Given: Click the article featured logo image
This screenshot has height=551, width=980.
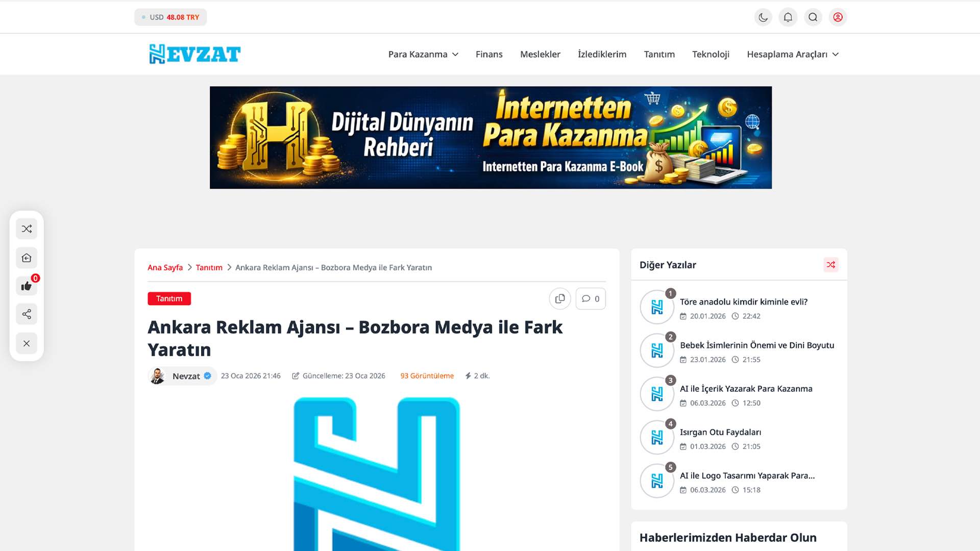Looking at the screenshot, I should 377,474.
